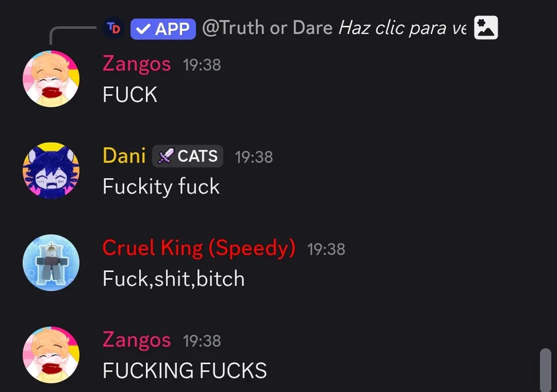Screen dimensions: 557x392
Task: Click the @Truth or Dare mention
Action: tap(267, 28)
